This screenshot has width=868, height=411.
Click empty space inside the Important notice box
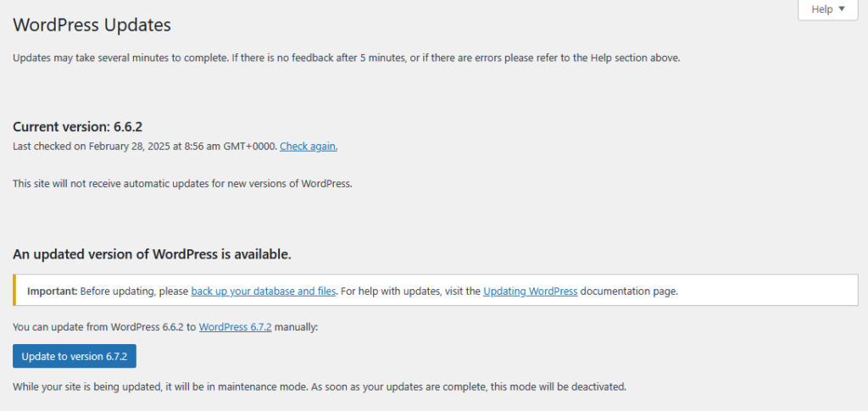[763, 291]
